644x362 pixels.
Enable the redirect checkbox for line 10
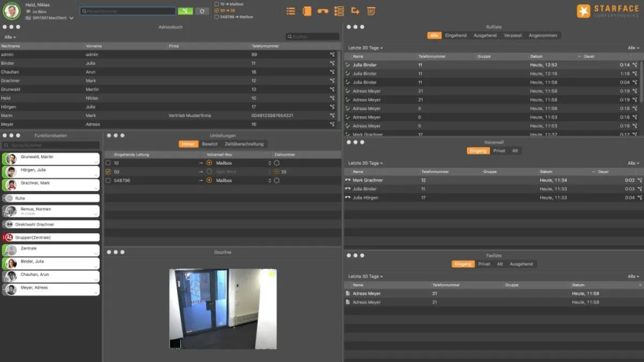pyautogui.click(x=108, y=162)
